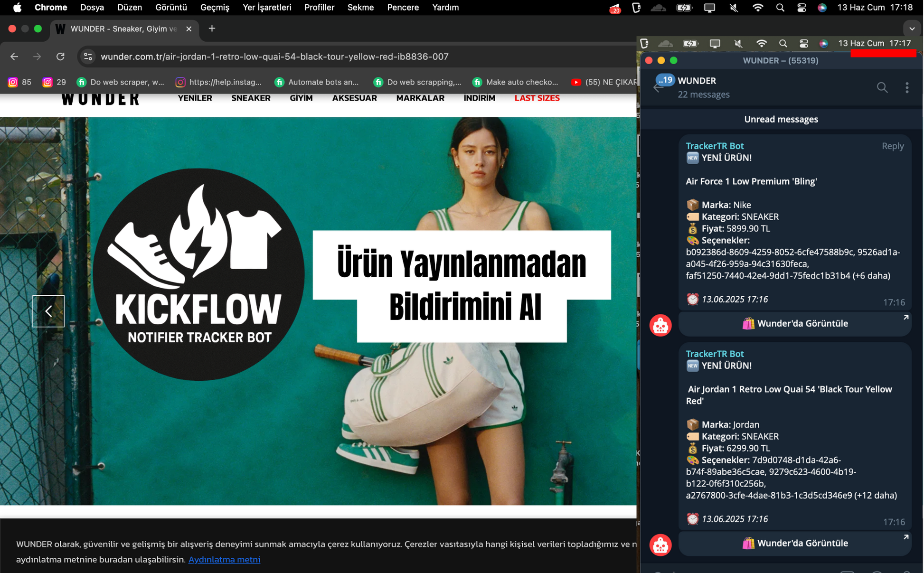Open the 'Make auto checko...' bookmark
924x573 pixels.
[516, 82]
